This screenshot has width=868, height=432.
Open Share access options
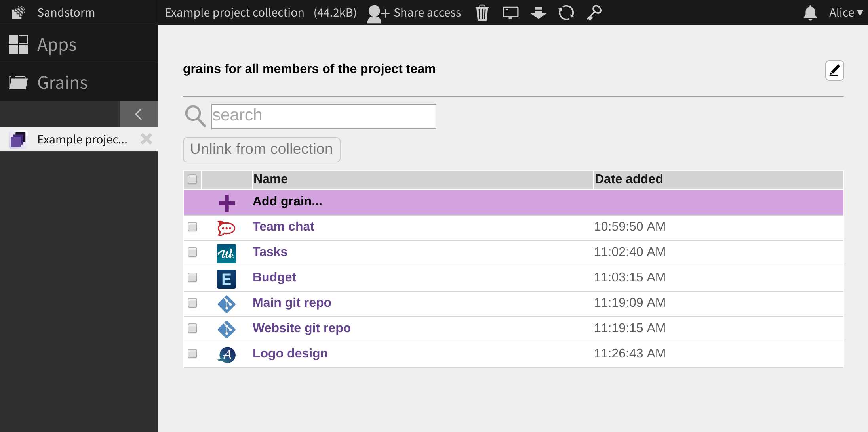[x=413, y=12]
